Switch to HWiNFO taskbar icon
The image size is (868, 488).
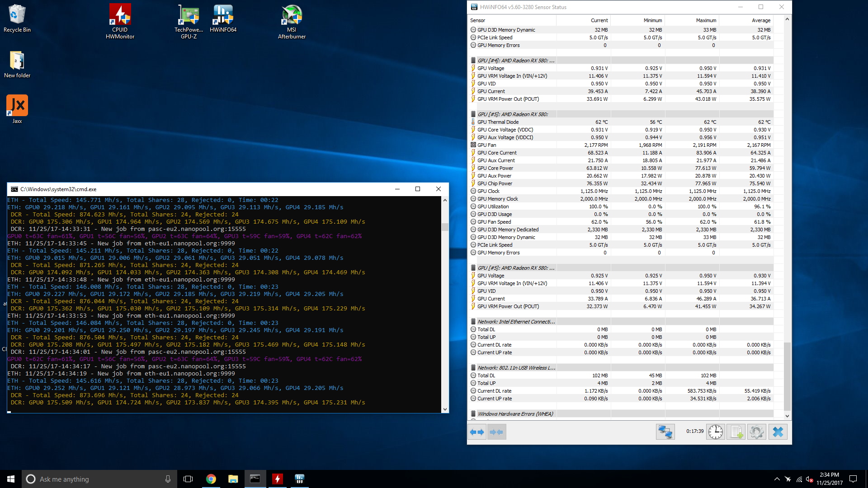click(x=300, y=479)
